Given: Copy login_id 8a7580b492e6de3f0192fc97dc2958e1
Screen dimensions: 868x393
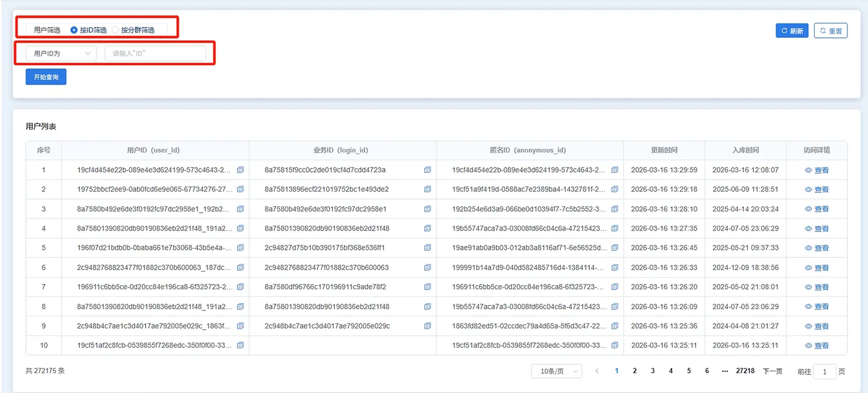Looking at the screenshot, I should [x=427, y=209].
